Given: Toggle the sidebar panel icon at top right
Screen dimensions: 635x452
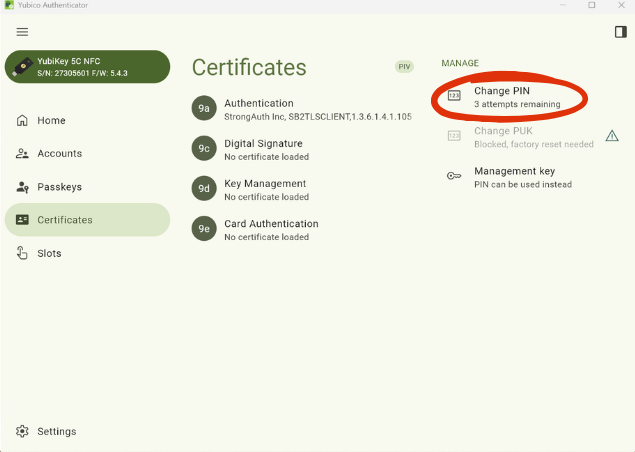Looking at the screenshot, I should (x=620, y=32).
